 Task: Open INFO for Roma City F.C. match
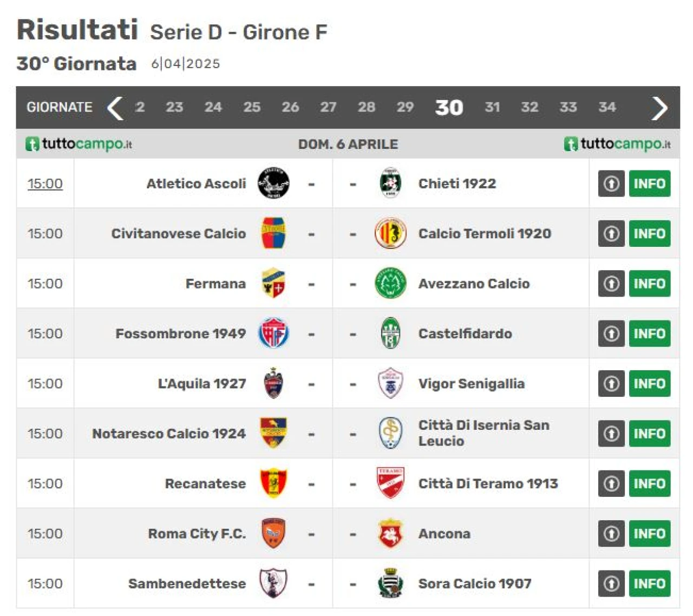tap(650, 533)
